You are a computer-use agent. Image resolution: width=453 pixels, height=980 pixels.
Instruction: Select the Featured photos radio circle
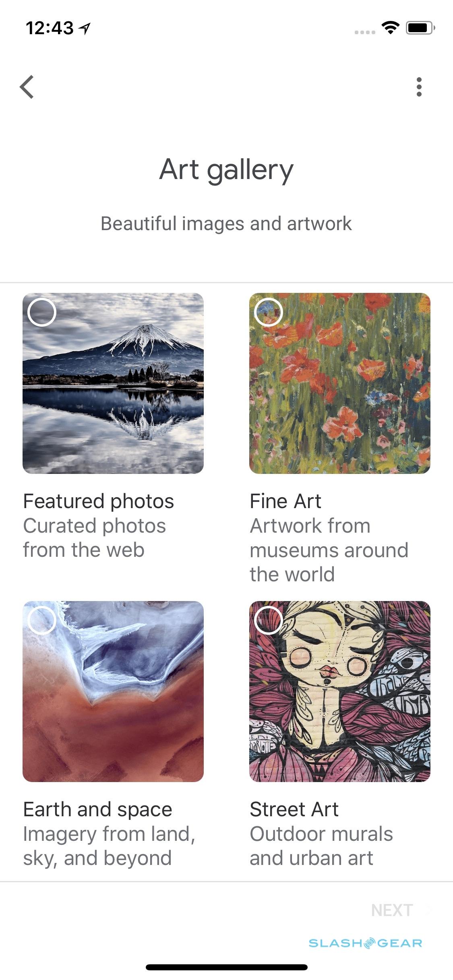[42, 312]
